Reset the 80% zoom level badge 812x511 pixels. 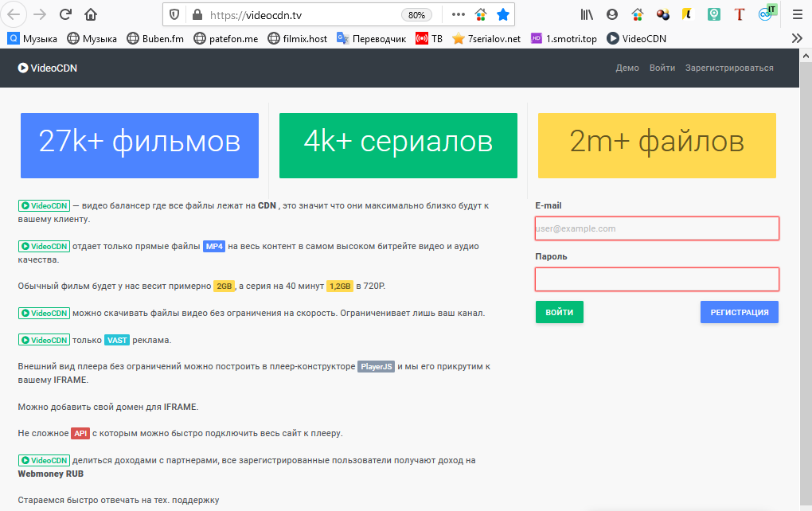click(416, 14)
